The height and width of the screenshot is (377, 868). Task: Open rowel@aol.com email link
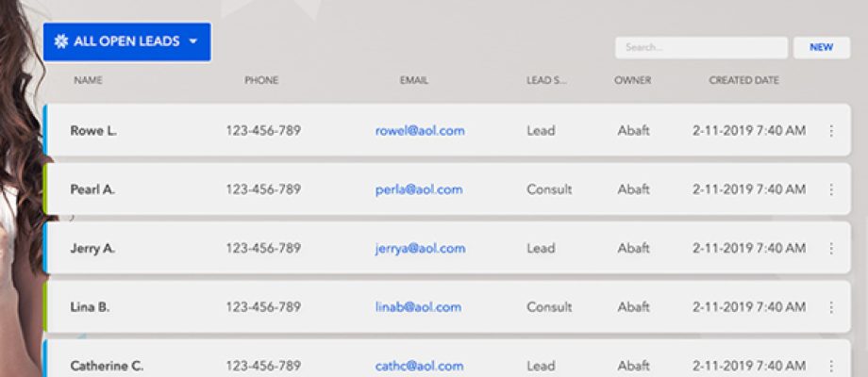click(x=420, y=131)
